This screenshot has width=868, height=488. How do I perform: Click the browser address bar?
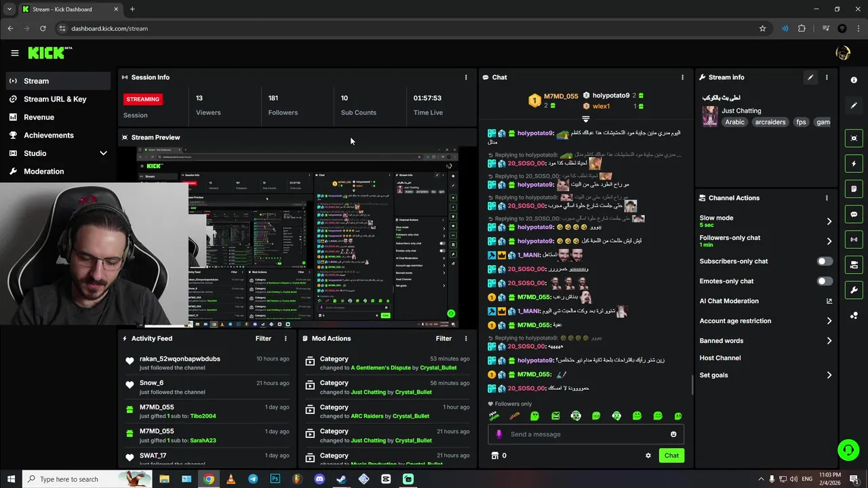click(407, 28)
